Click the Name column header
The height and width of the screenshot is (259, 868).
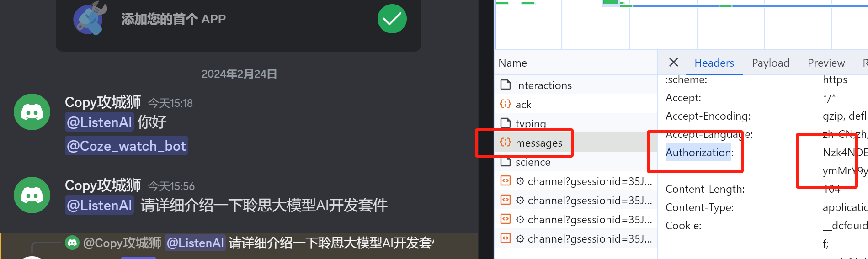512,63
